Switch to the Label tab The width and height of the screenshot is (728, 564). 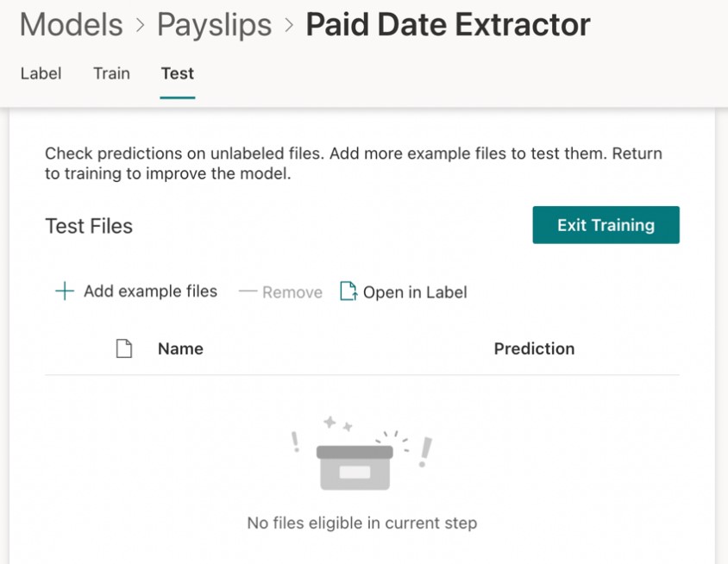click(41, 73)
